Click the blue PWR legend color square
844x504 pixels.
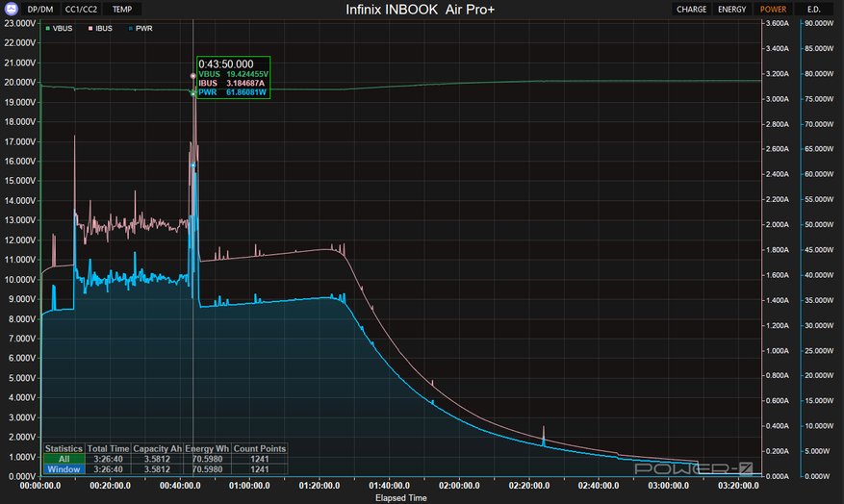[x=131, y=29]
